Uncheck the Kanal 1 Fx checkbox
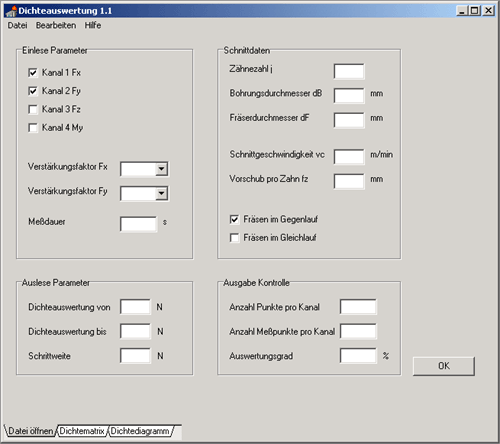Image resolution: width=500 pixels, height=444 pixels. (x=33, y=73)
